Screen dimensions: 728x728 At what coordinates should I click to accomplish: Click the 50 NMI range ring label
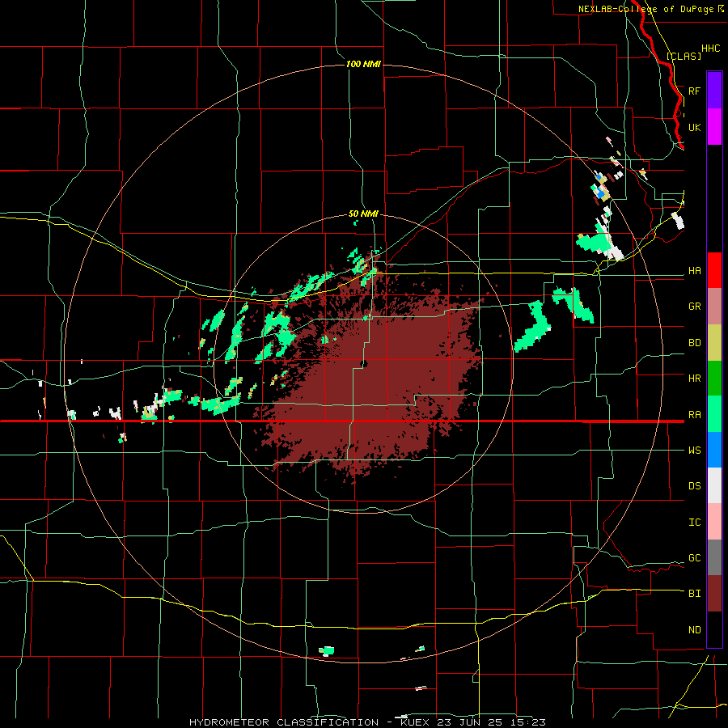point(363,214)
